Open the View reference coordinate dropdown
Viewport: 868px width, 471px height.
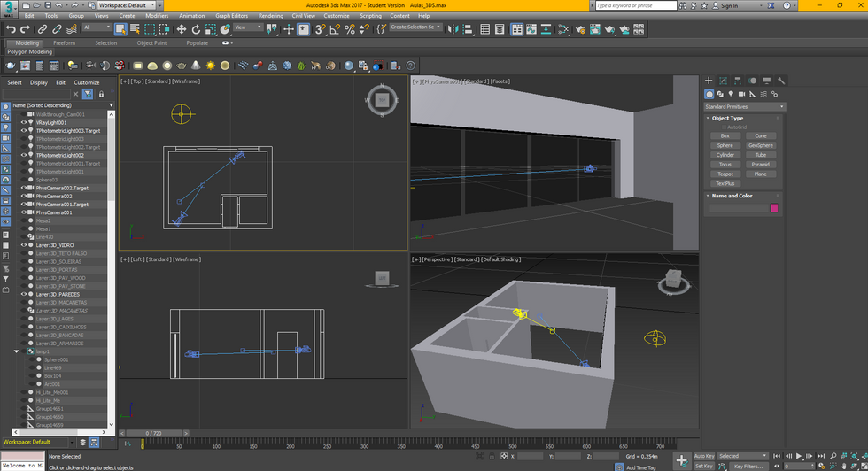click(247, 27)
